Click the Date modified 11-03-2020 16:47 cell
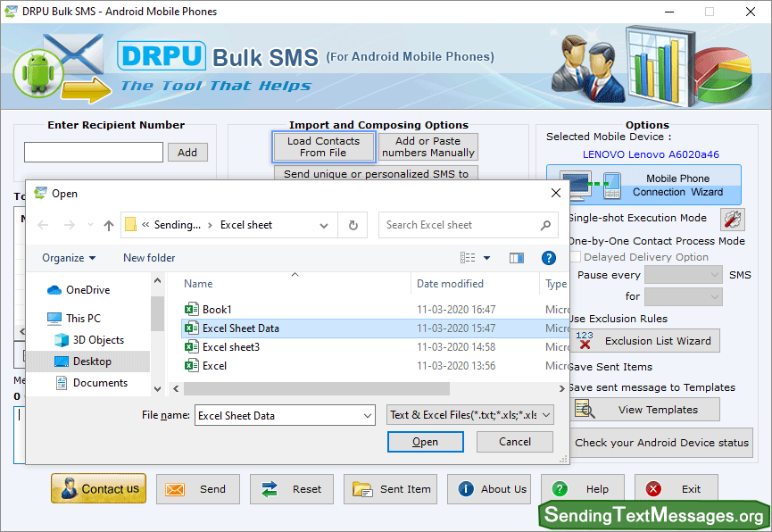Image resolution: width=772 pixels, height=532 pixels. click(456, 310)
